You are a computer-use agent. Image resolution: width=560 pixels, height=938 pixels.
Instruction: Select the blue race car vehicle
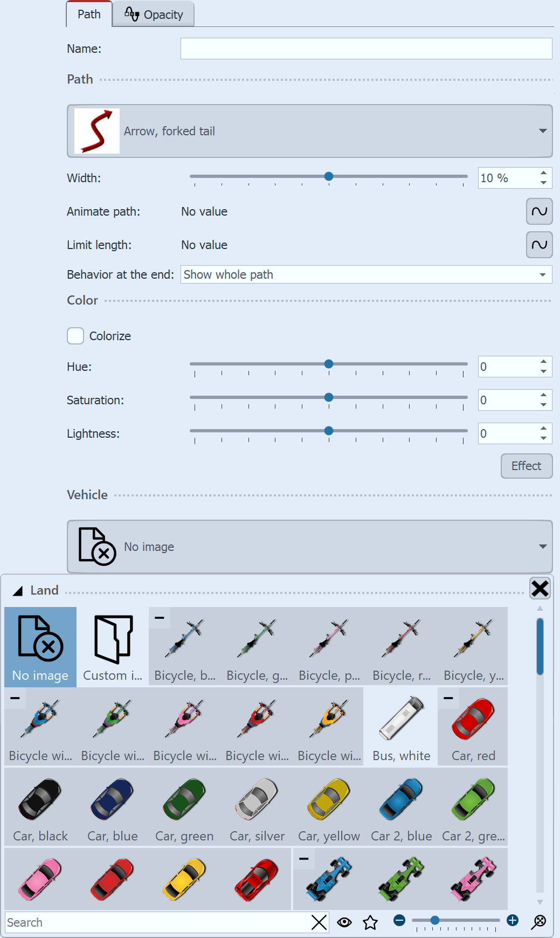[x=329, y=879]
